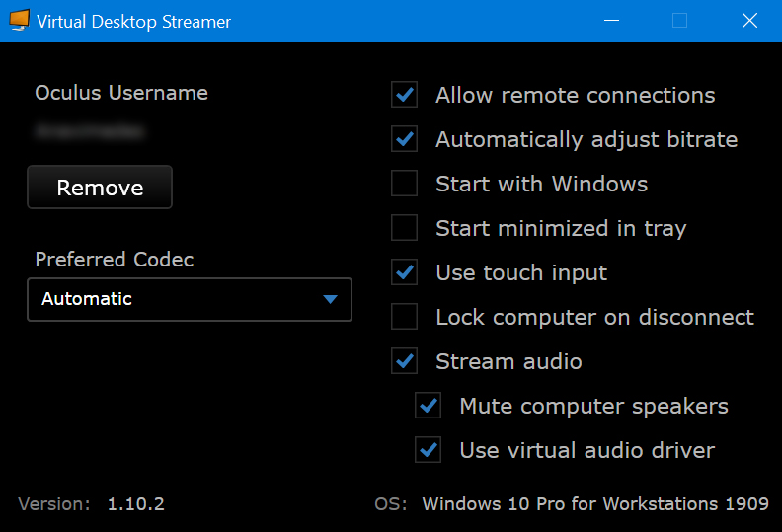Click the greyed-out maximize button
Screen dimensions: 782x532
click(679, 21)
